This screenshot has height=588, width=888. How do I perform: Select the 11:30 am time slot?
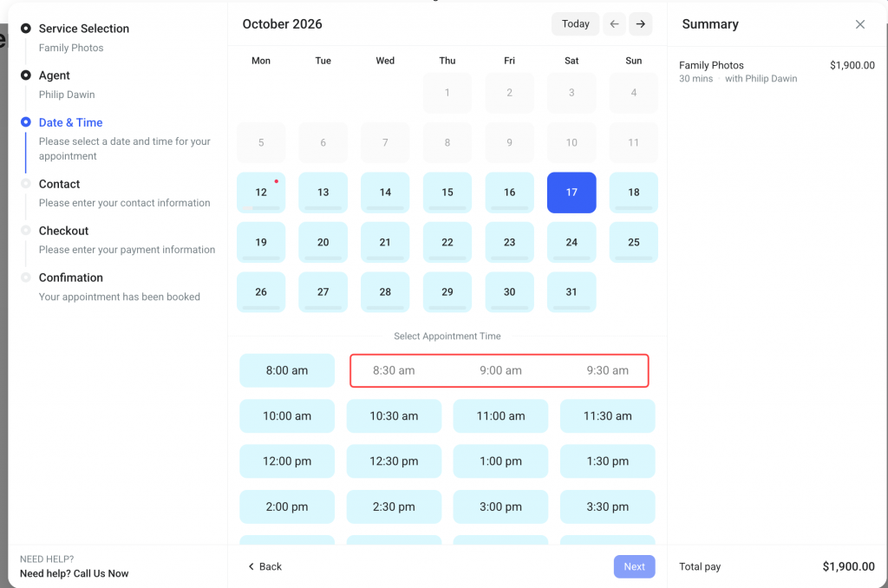pos(608,415)
